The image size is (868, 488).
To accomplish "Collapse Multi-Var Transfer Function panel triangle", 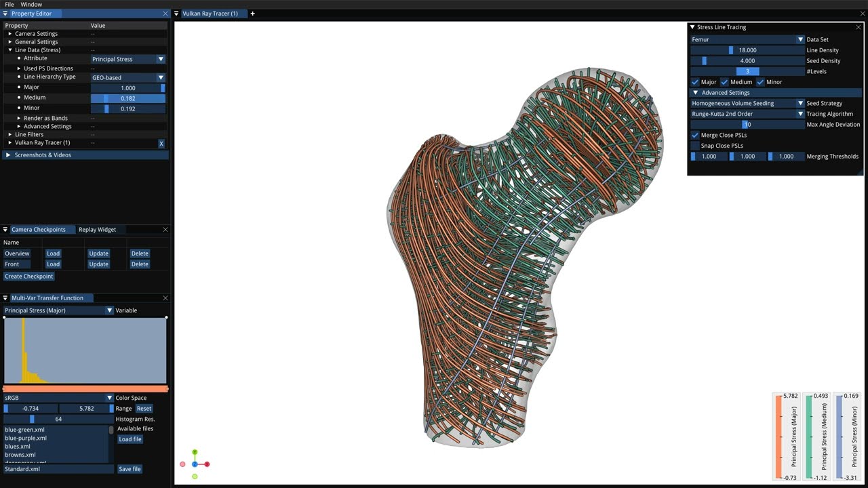I will (x=5, y=298).
